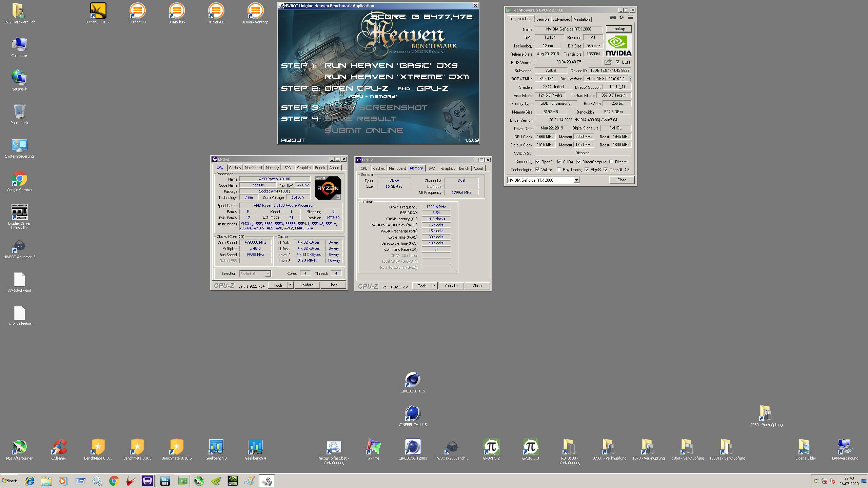Click the Start button
Image resolution: width=868 pixels, height=488 pixels.
9,481
